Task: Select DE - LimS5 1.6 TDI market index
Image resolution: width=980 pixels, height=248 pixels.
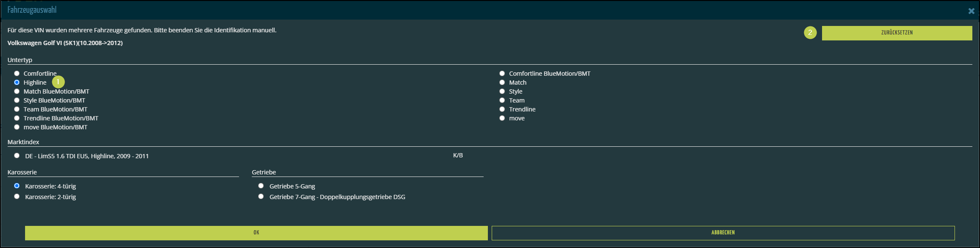Action: pos(17,156)
